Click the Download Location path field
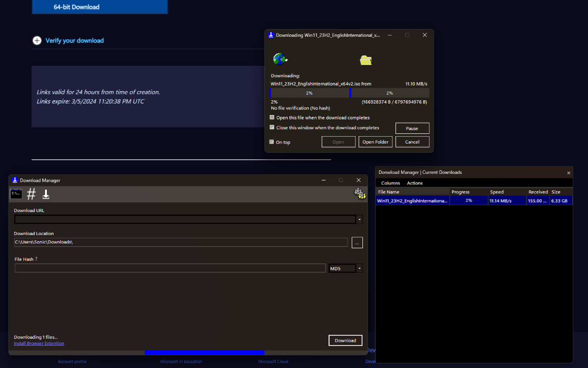This screenshot has width=588, height=368. pos(181,242)
